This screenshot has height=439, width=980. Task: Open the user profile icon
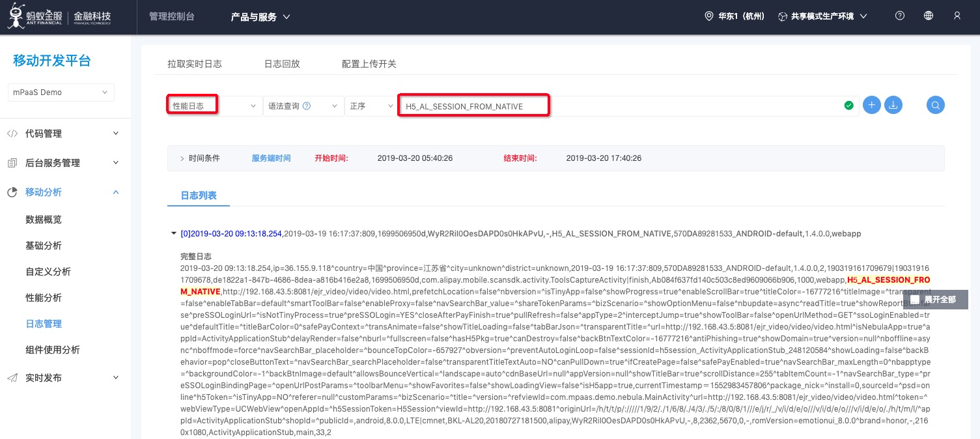[957, 15]
